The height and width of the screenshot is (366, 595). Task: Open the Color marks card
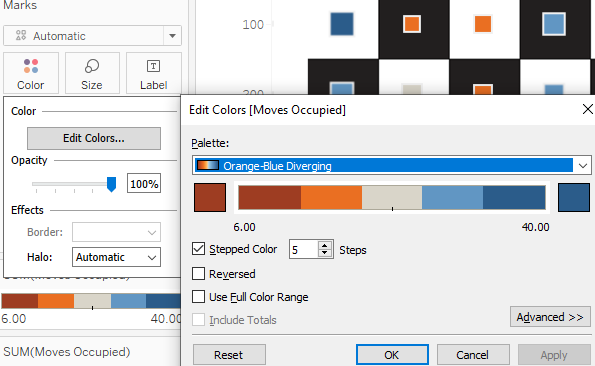(x=31, y=73)
